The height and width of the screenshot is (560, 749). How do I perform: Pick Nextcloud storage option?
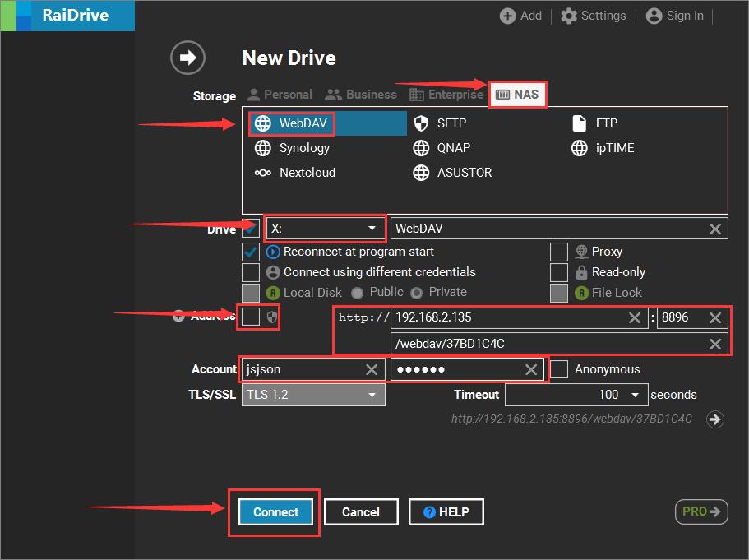pyautogui.click(x=294, y=173)
